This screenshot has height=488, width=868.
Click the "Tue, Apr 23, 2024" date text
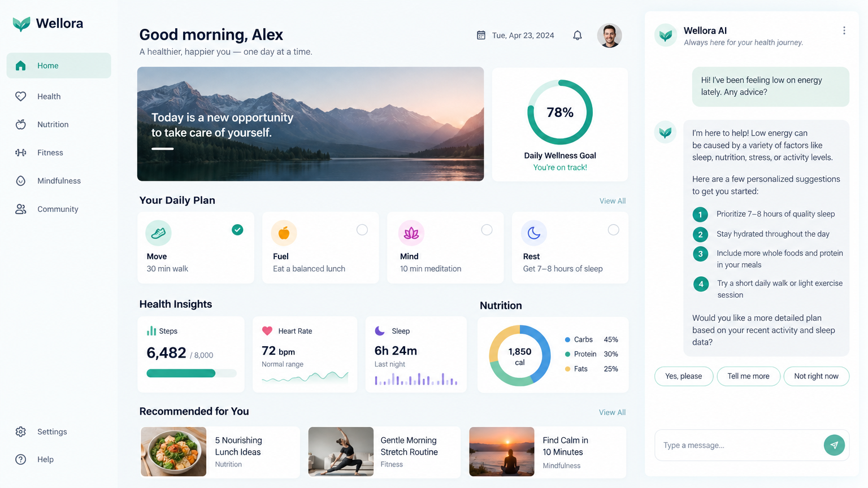tap(523, 36)
